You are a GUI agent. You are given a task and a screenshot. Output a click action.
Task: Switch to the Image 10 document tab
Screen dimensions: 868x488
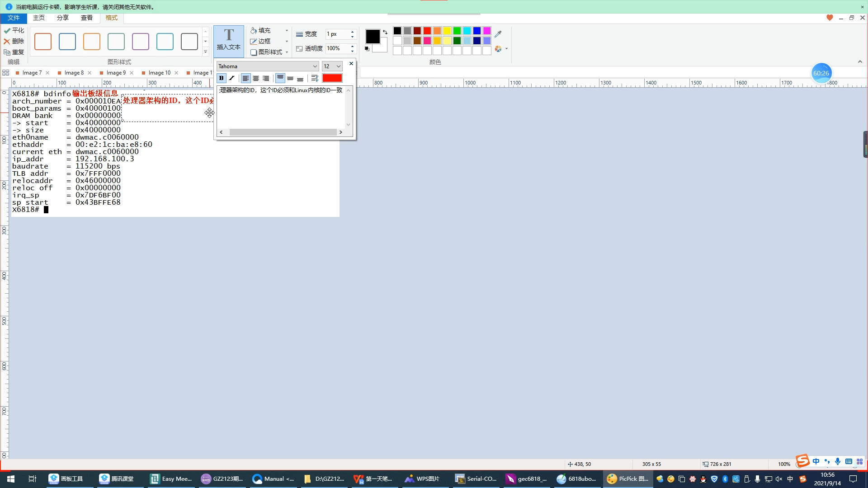pos(160,73)
